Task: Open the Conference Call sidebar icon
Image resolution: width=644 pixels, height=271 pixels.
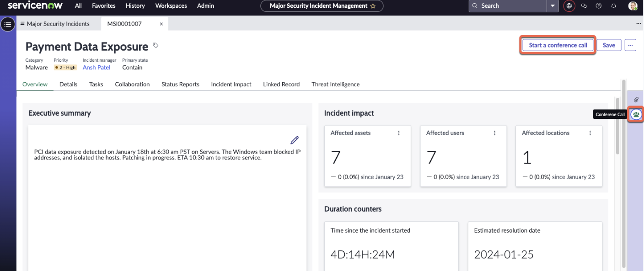Action: 636,114
